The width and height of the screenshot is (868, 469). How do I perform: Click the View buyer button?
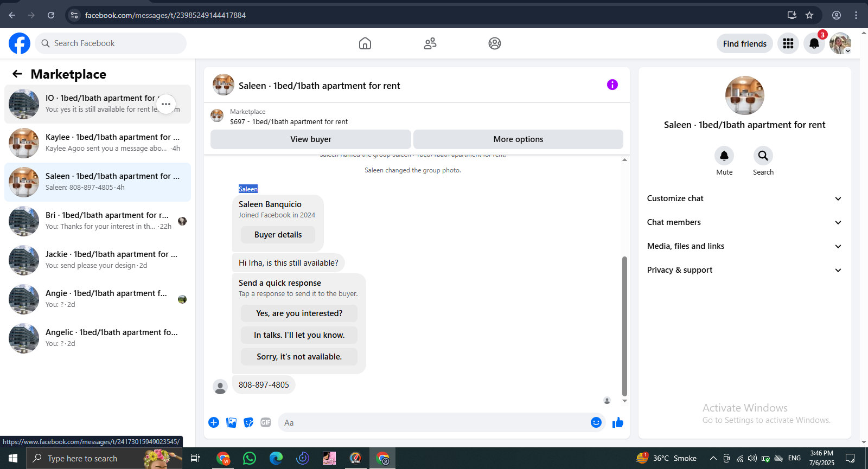point(311,139)
